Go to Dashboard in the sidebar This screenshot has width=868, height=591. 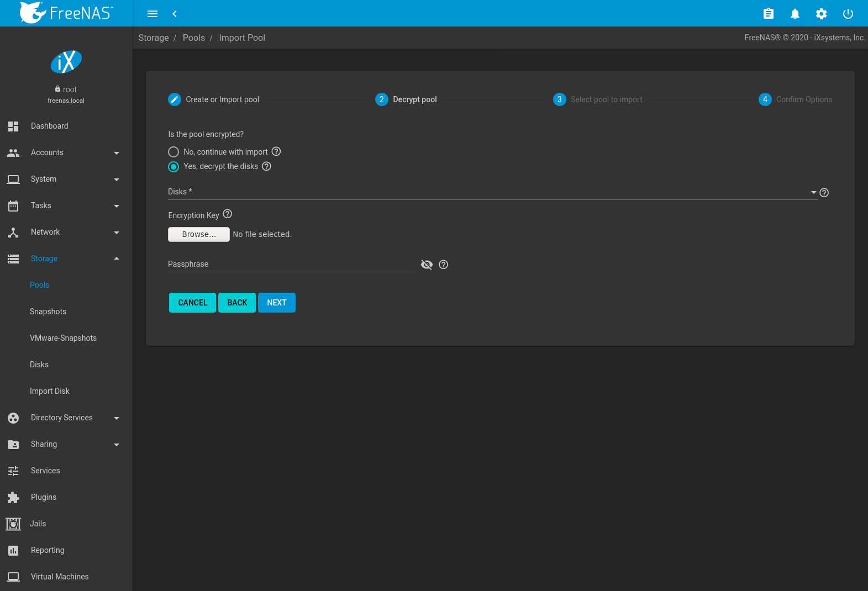pos(50,126)
